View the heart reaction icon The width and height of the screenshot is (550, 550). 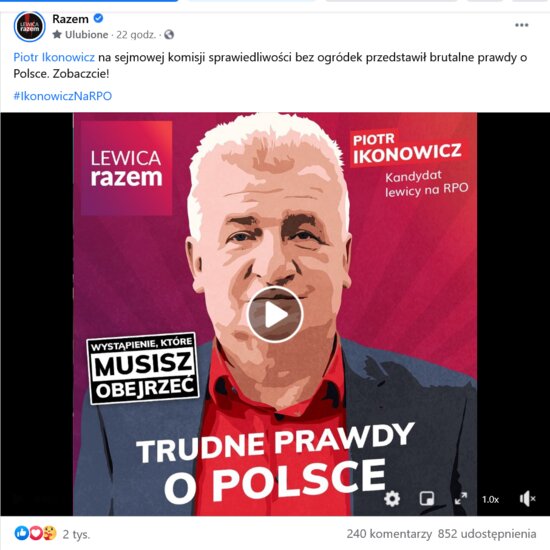36,533
